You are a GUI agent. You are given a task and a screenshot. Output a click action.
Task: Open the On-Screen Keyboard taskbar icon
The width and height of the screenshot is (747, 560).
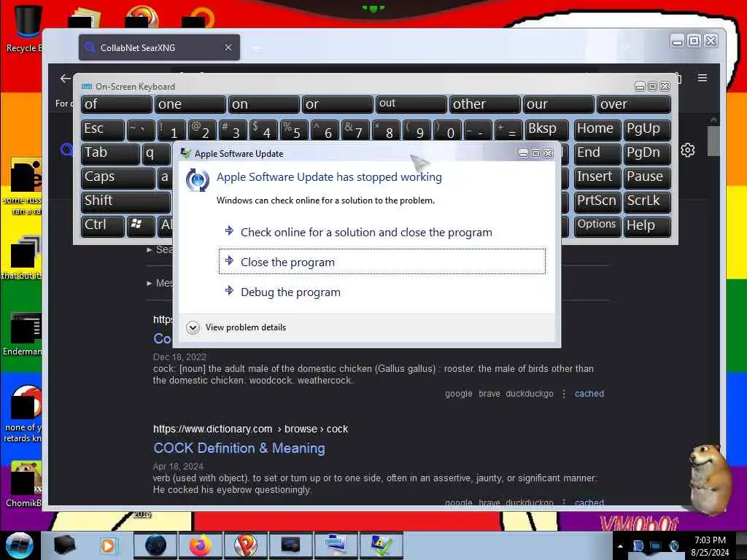pos(336,545)
